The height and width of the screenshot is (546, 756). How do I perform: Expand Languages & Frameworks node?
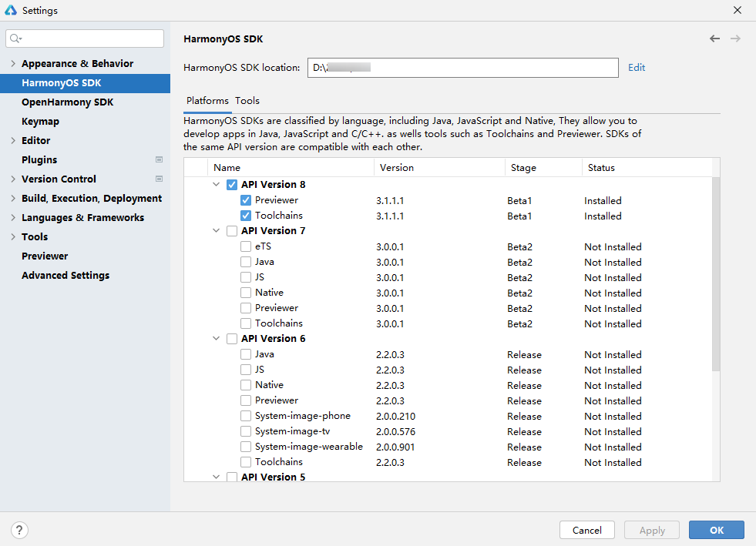pyautogui.click(x=13, y=218)
